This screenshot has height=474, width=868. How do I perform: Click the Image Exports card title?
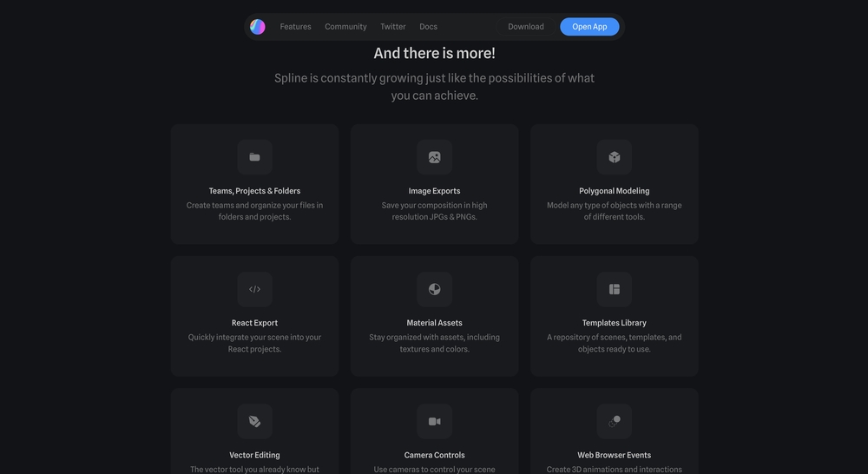coord(434,191)
